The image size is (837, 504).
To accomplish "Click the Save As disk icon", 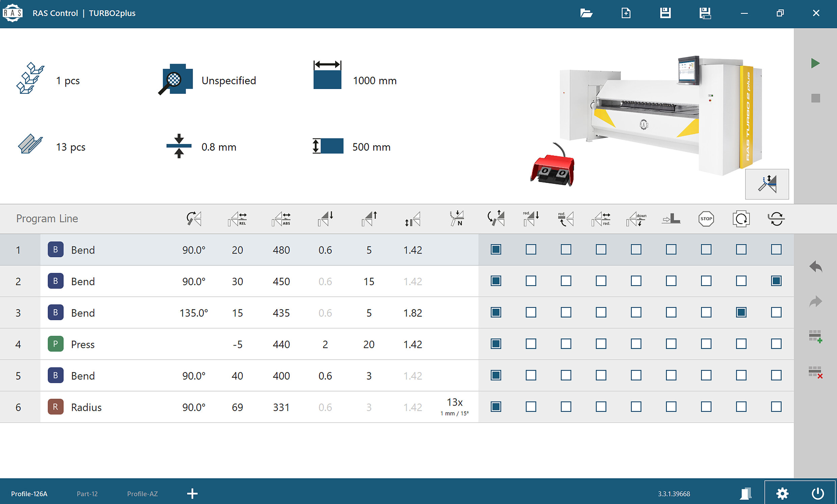I will 705,13.
